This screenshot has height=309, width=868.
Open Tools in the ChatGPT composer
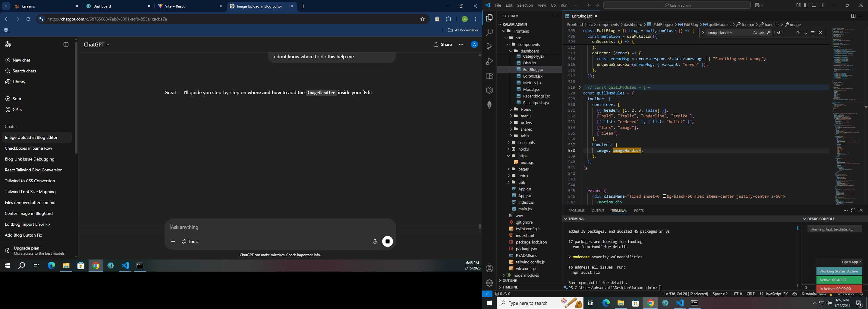(x=190, y=241)
